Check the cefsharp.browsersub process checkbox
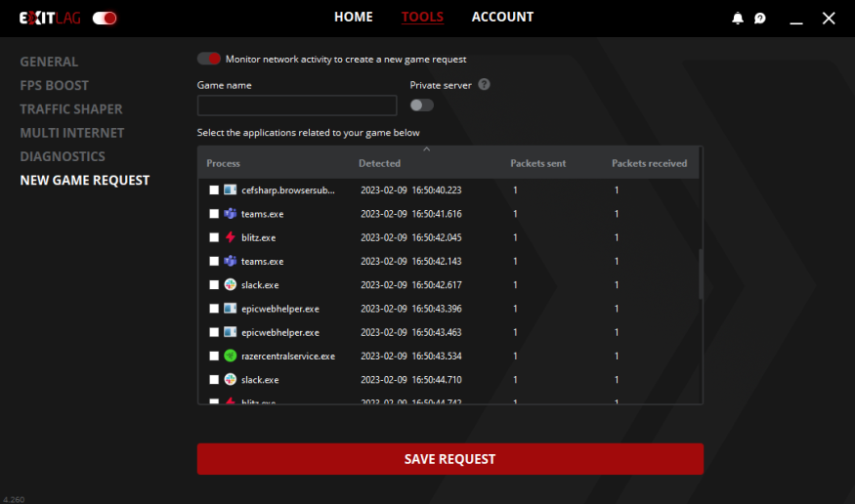Image resolution: width=855 pixels, height=504 pixels. [214, 189]
